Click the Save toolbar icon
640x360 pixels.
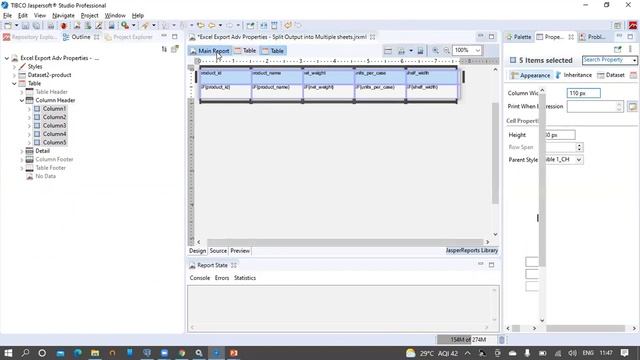coord(25,26)
